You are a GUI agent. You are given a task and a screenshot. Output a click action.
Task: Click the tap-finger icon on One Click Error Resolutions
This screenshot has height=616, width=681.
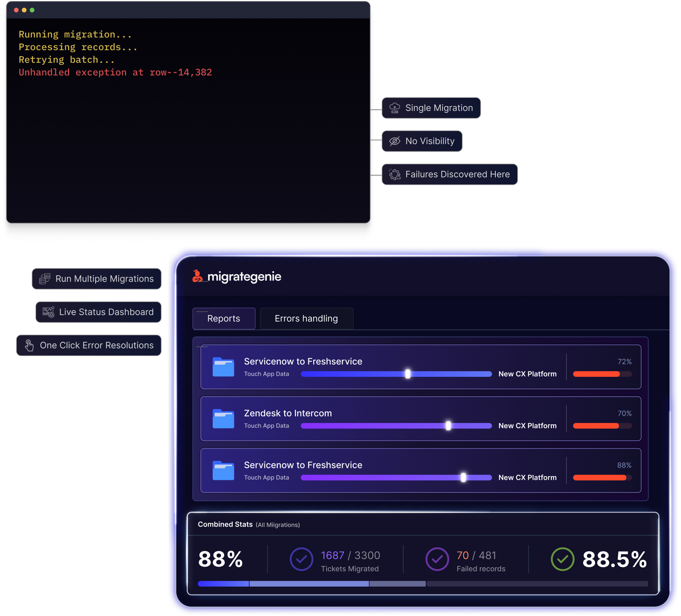[x=29, y=345]
